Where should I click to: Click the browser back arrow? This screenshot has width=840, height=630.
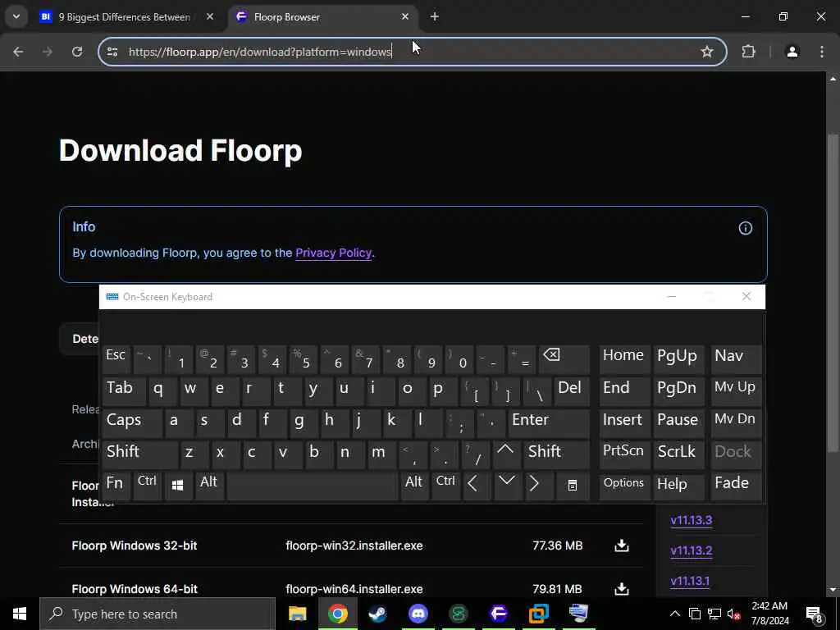pyautogui.click(x=18, y=52)
